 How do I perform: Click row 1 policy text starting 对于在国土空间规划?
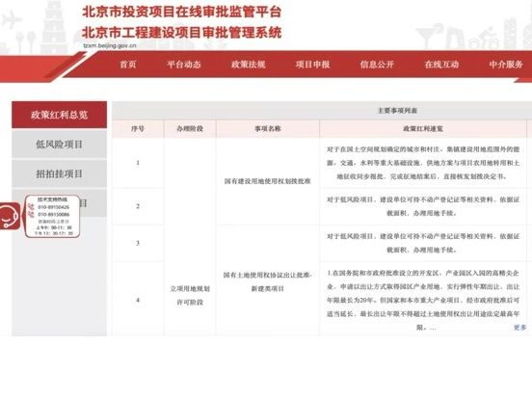coord(423,163)
